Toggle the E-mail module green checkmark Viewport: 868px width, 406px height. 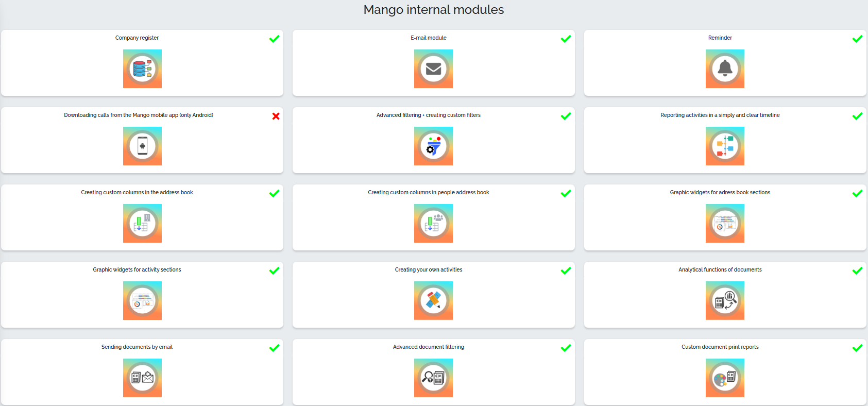[x=566, y=39]
